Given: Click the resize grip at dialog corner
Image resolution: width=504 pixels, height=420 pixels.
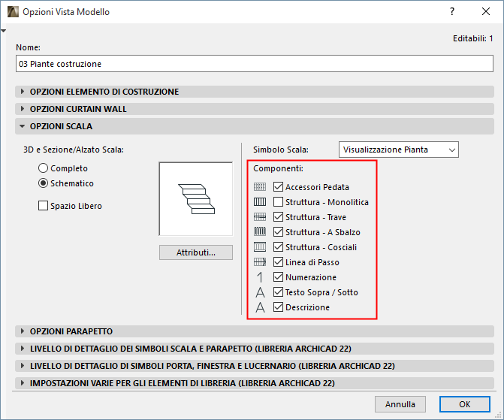Looking at the screenshot, I should [x=498, y=415].
